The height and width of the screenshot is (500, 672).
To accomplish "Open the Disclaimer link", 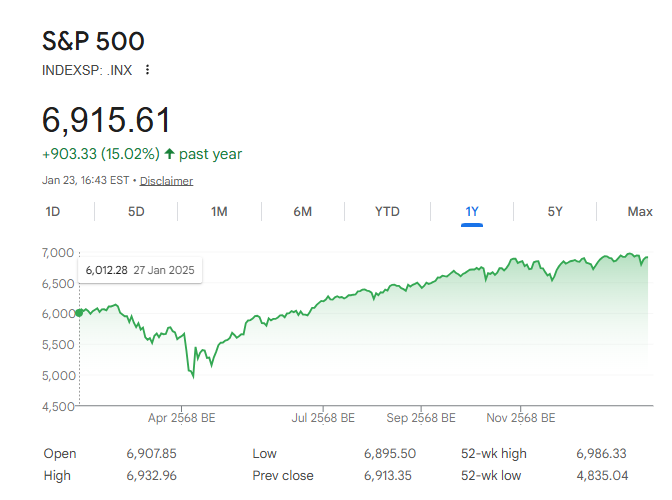I will (x=166, y=181).
